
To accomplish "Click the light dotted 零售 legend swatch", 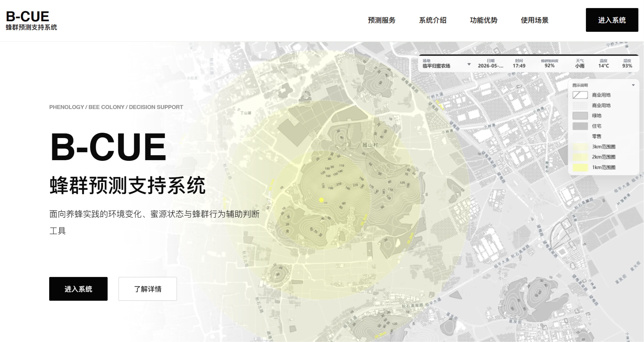I will (x=580, y=136).
